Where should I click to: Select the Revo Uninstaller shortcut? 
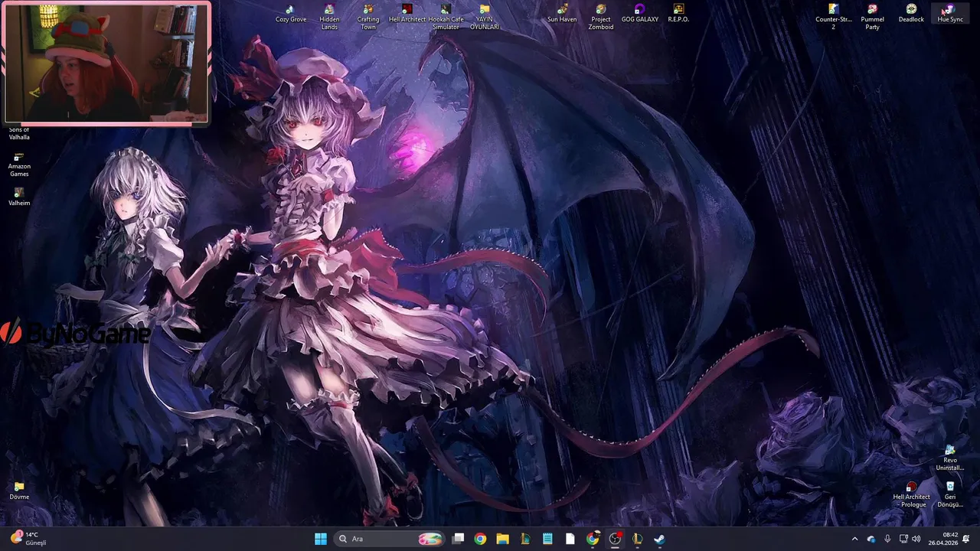coord(950,458)
